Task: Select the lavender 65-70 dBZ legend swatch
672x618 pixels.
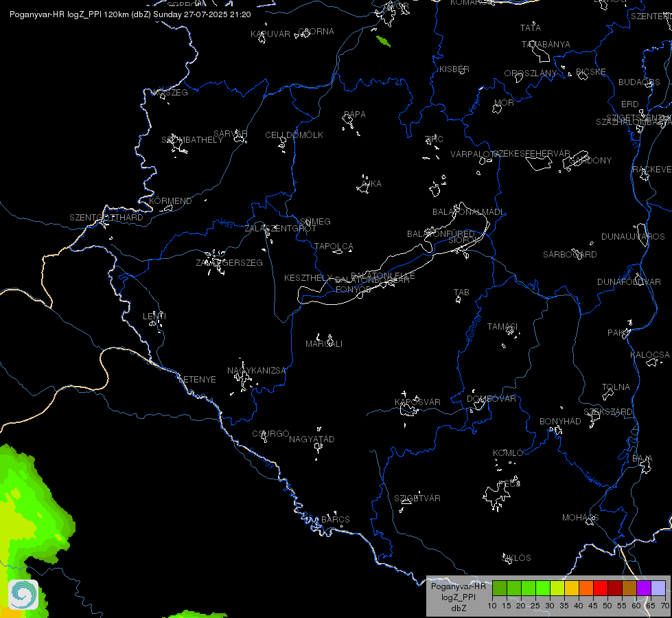Action: click(x=658, y=588)
